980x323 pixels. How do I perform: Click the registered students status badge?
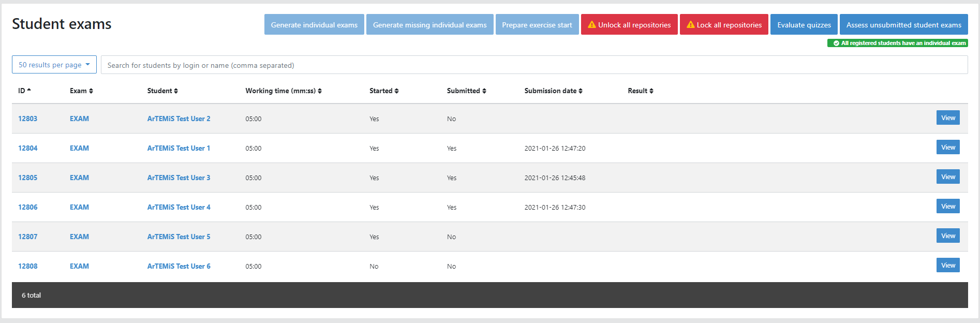coord(898,43)
